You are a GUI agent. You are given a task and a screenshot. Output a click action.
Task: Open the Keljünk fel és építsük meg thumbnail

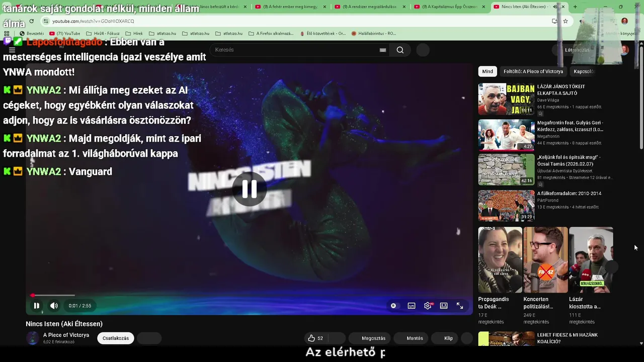click(x=506, y=169)
